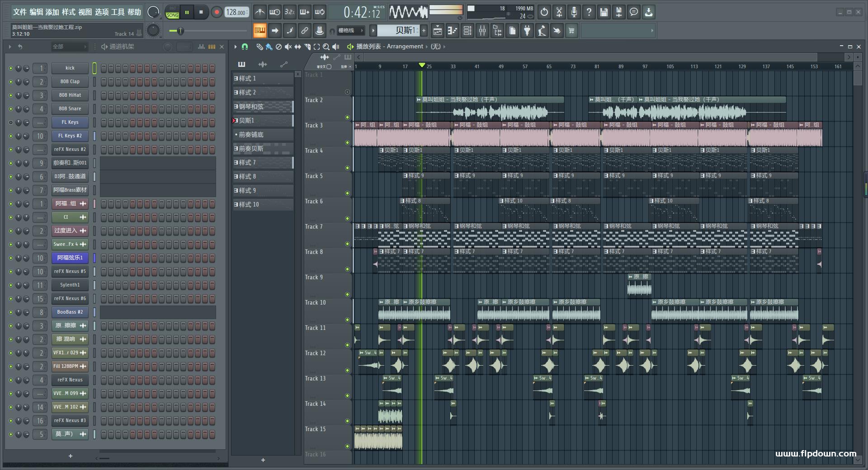The height and width of the screenshot is (470, 868).
Task: Mute the FL Keys channel
Action: (11, 122)
